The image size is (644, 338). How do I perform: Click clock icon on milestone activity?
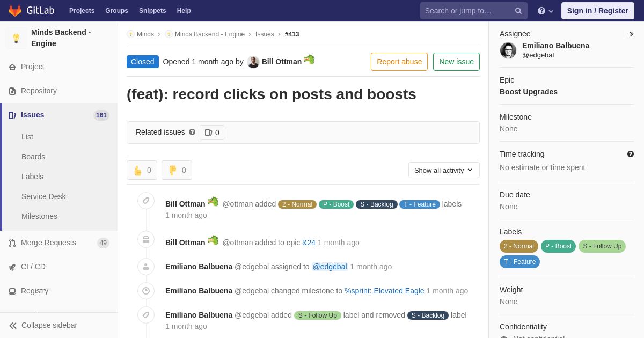[146, 291]
